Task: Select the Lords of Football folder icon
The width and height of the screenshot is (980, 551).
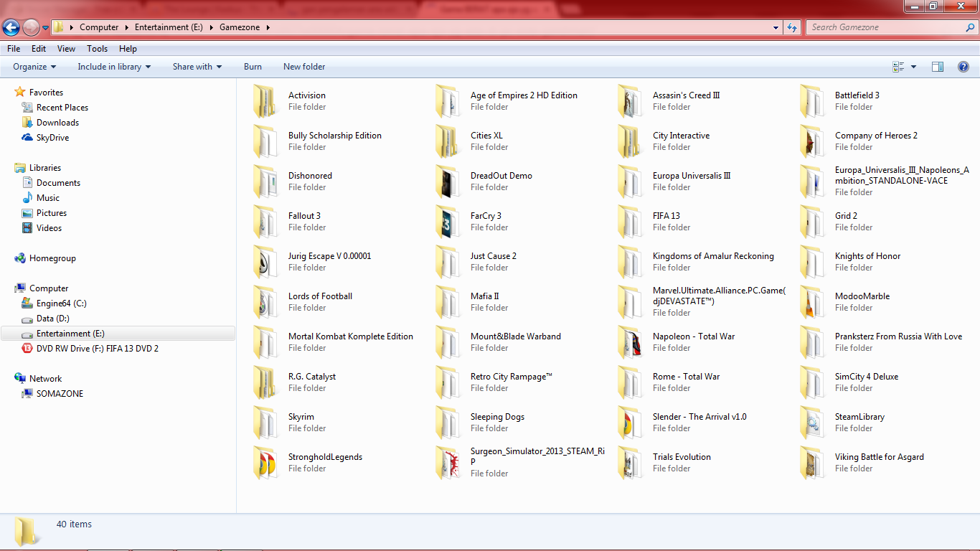Action: (x=265, y=301)
